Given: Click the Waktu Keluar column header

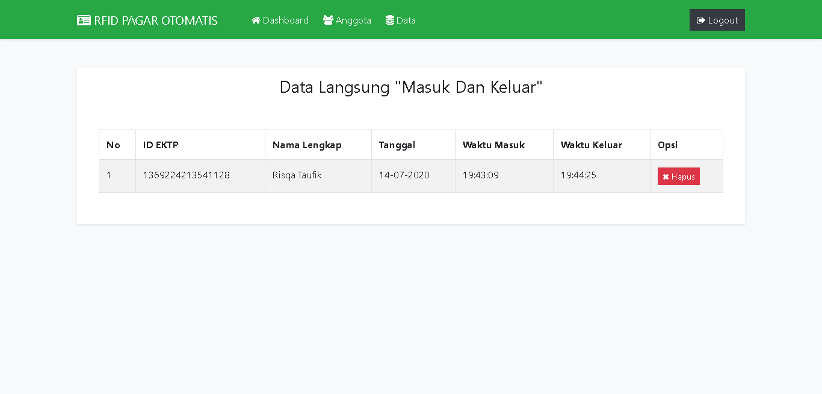Looking at the screenshot, I should (602, 145).
